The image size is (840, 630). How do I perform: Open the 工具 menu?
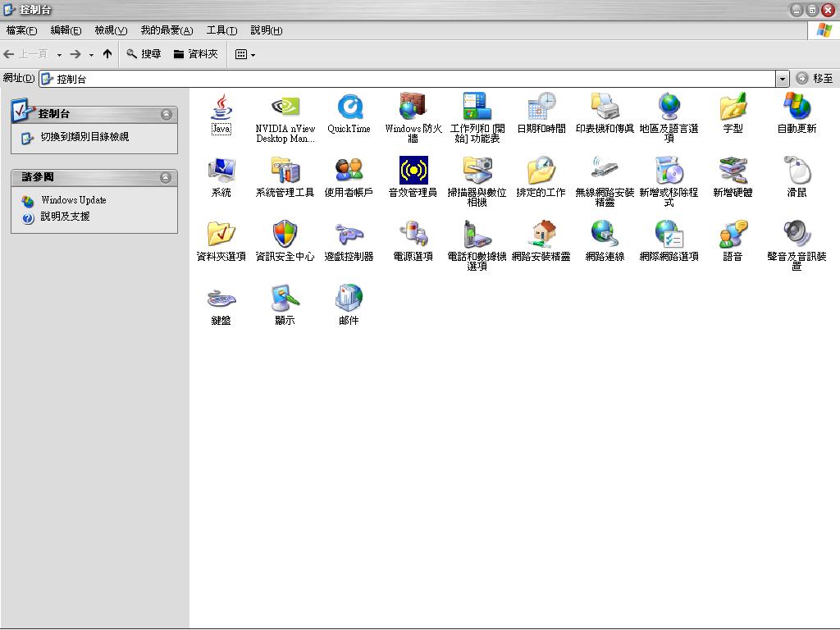[x=221, y=30]
